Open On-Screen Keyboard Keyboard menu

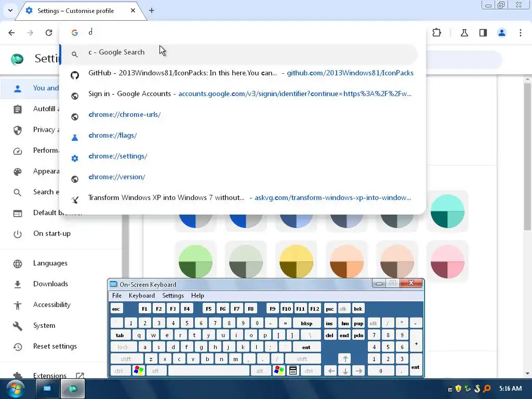(141, 296)
